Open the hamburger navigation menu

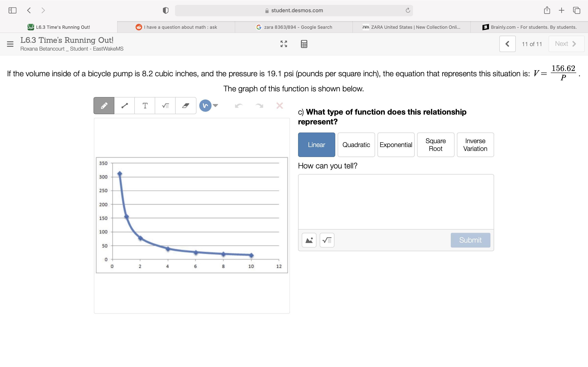tap(10, 44)
